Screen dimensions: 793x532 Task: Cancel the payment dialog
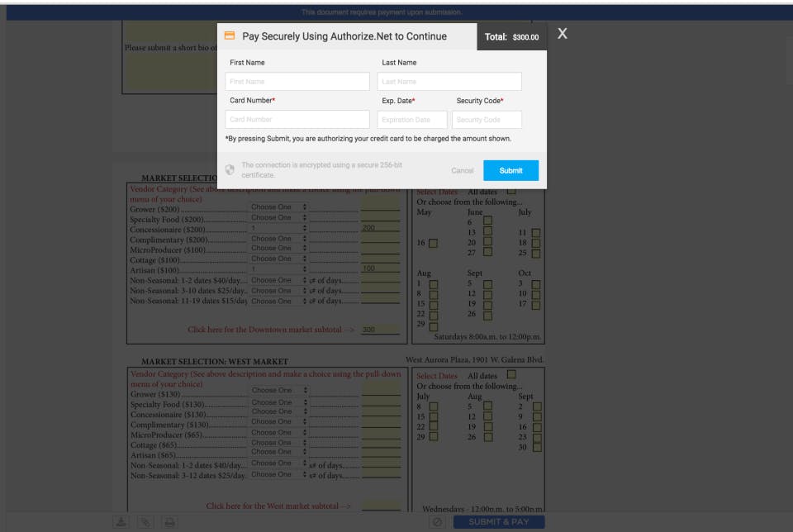click(463, 170)
